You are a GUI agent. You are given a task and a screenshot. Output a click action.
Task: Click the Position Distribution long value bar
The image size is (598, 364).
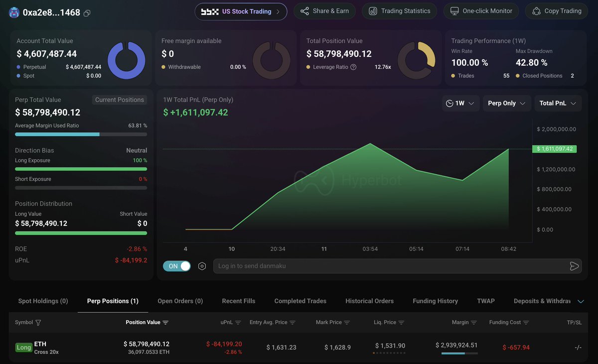tap(81, 233)
